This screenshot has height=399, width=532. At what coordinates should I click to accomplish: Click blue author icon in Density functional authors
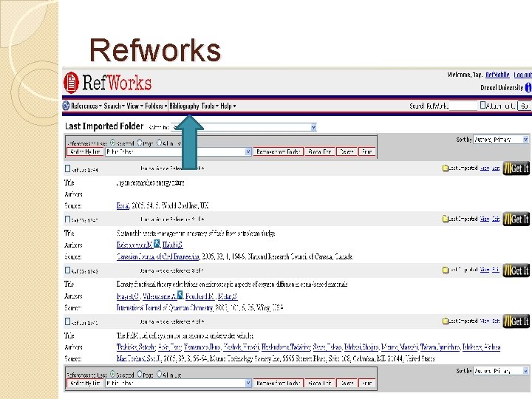pyautogui.click(x=180, y=295)
